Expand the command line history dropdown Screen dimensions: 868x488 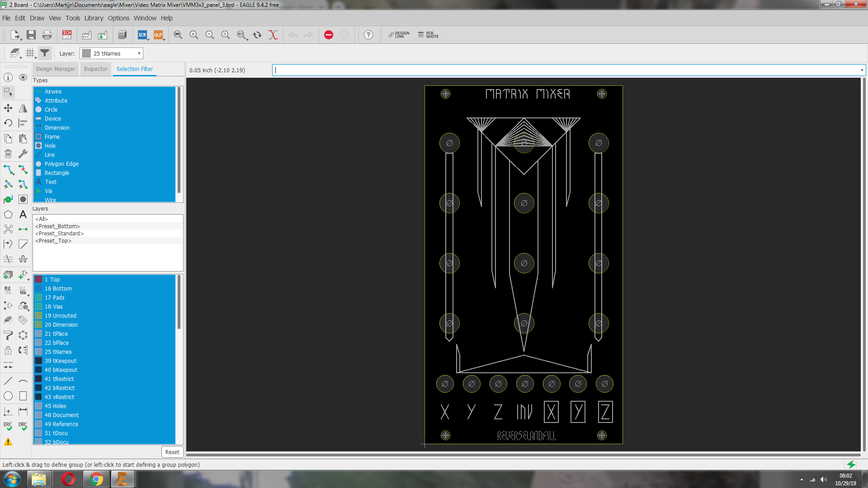coord(862,70)
